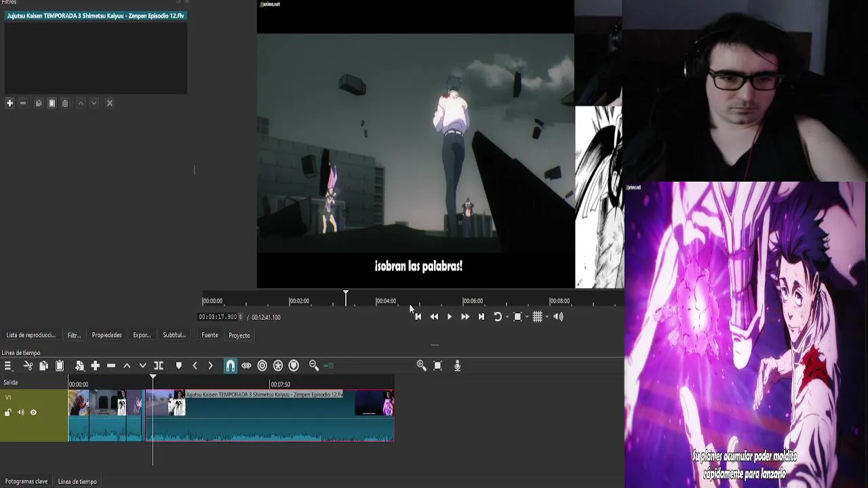The height and width of the screenshot is (488, 868).
Task: Step the timecode spinner arrows
Action: 241,317
